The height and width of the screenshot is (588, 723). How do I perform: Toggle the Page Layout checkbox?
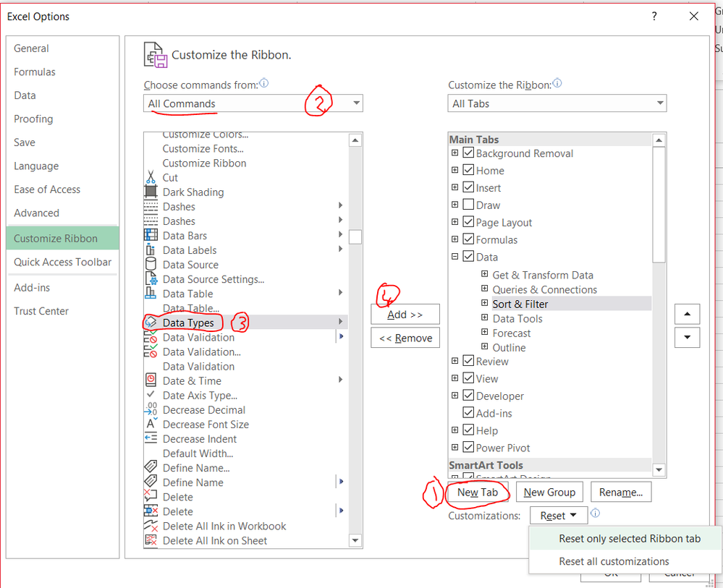tap(468, 221)
